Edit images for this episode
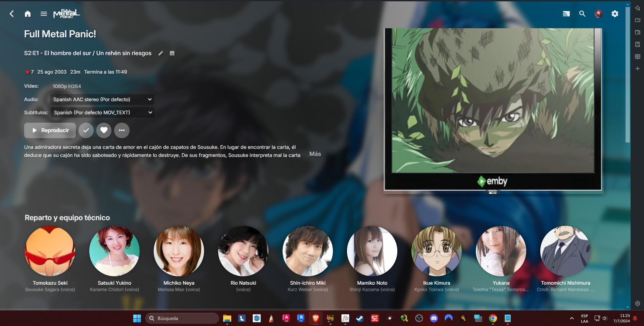Image resolution: width=644 pixels, height=326 pixels. (172, 53)
